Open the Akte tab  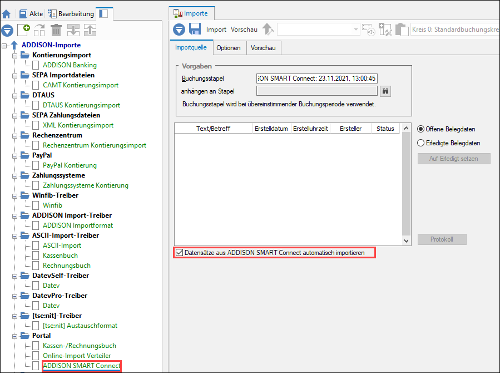(31, 14)
